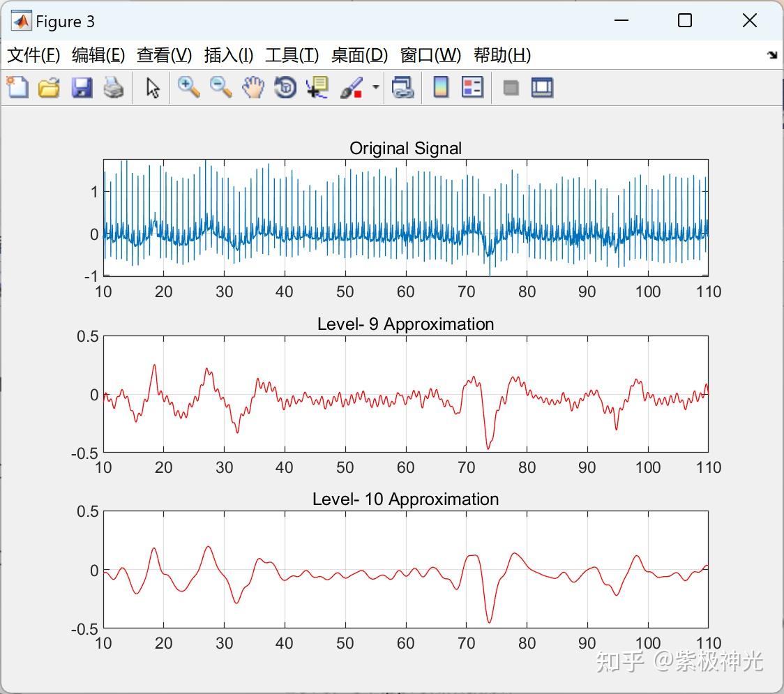Open a figure file using the Open icon
Screen dimensions: 784x694
(x=48, y=87)
